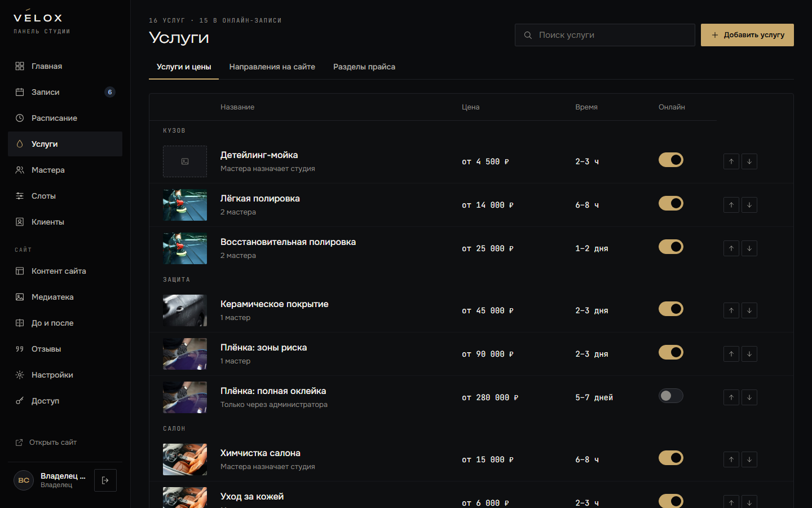Toggle online switch for Химчистка салона
Screen dimensions: 812x508
coord(671,458)
